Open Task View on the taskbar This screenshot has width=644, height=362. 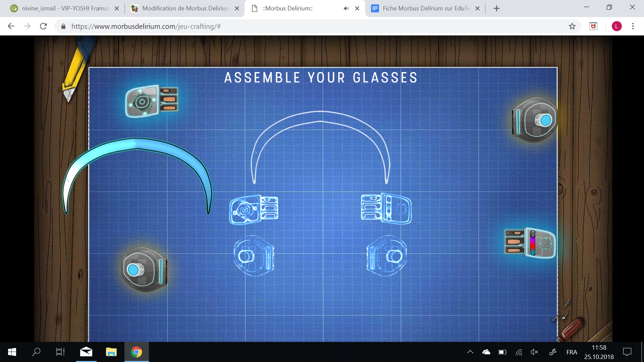[60, 352]
